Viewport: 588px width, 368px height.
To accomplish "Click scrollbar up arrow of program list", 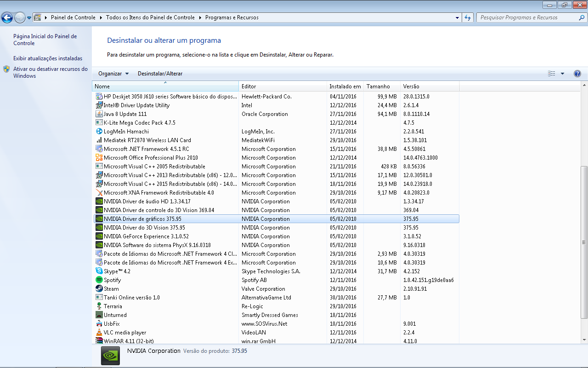I will (584, 86).
